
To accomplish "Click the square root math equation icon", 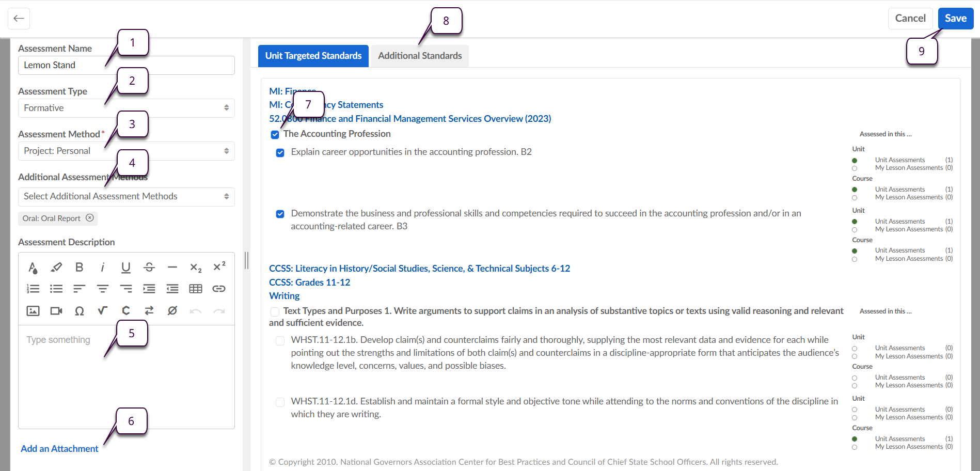I will point(103,311).
